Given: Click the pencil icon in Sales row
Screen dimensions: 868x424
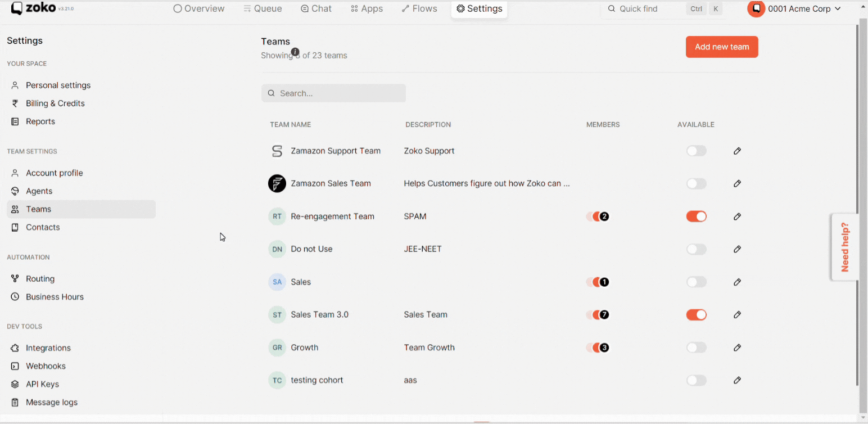Looking at the screenshot, I should 737,282.
